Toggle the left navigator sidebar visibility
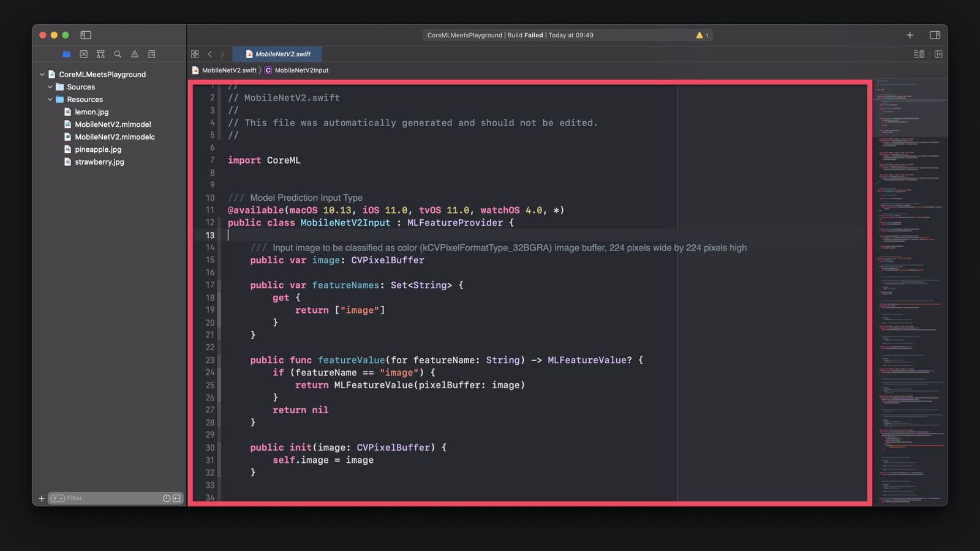The height and width of the screenshot is (551, 980). tap(85, 35)
